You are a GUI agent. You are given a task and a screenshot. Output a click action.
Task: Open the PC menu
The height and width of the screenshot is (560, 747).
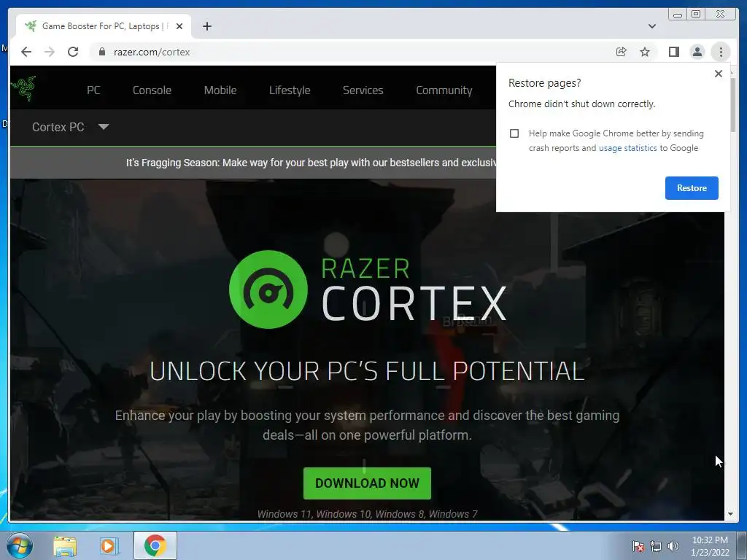93,90
